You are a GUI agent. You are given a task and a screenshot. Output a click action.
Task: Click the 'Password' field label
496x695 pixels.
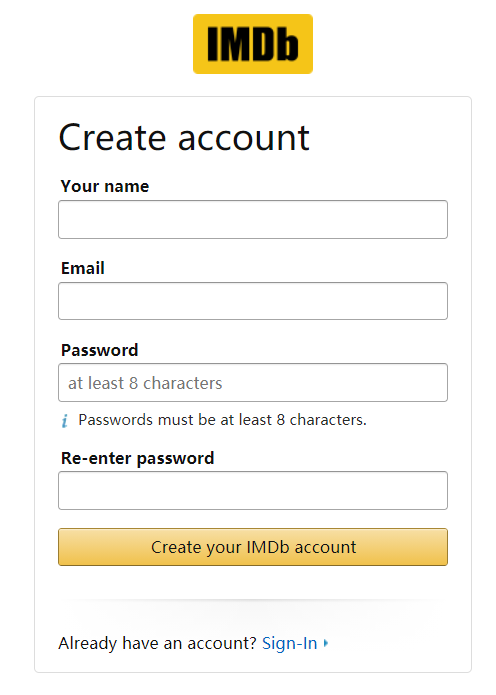pos(100,350)
